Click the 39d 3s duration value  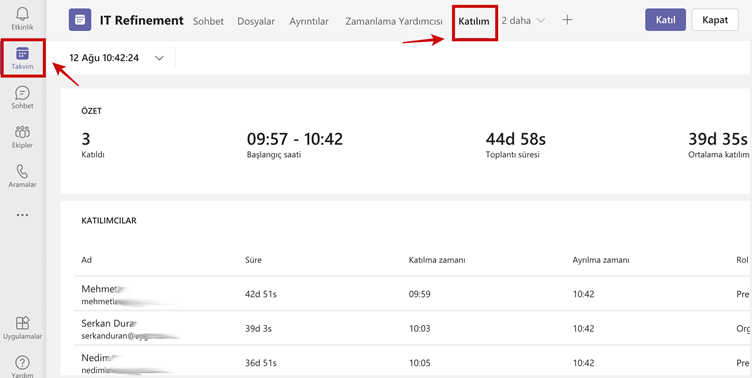point(258,329)
